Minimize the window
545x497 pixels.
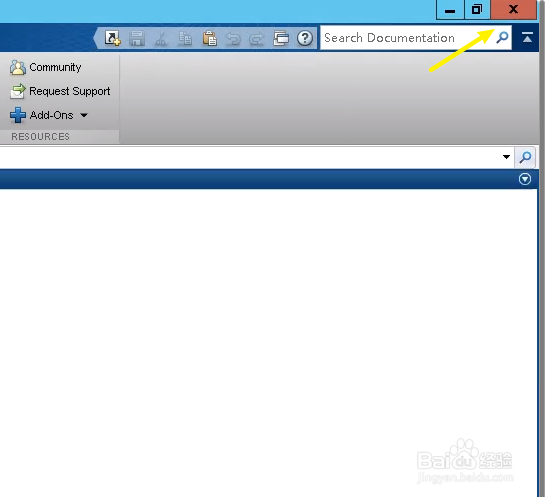[x=450, y=10]
